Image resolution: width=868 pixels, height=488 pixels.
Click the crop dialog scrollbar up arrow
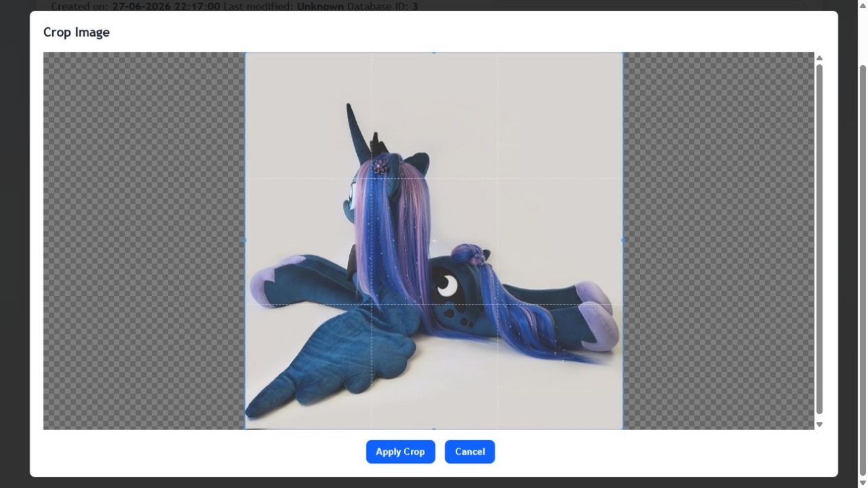[819, 58]
